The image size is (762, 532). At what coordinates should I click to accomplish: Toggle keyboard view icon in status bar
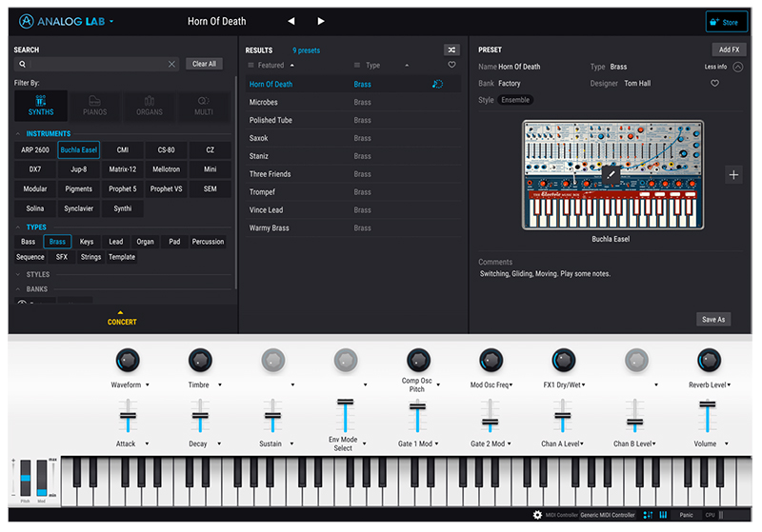(663, 515)
